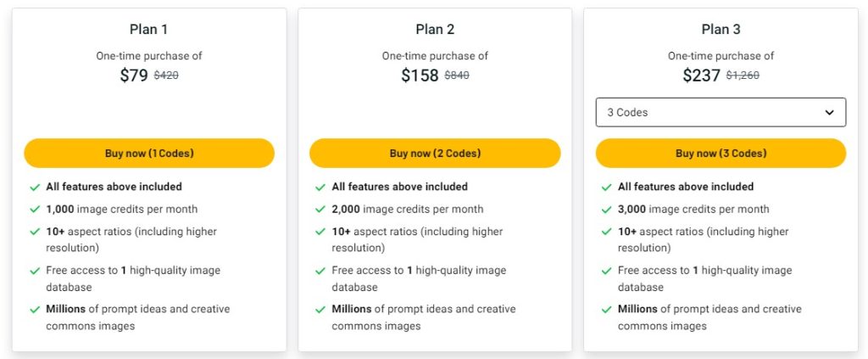Click Buy now (2 Codes) button
Viewport: 868px width, 359px height.
tap(435, 154)
